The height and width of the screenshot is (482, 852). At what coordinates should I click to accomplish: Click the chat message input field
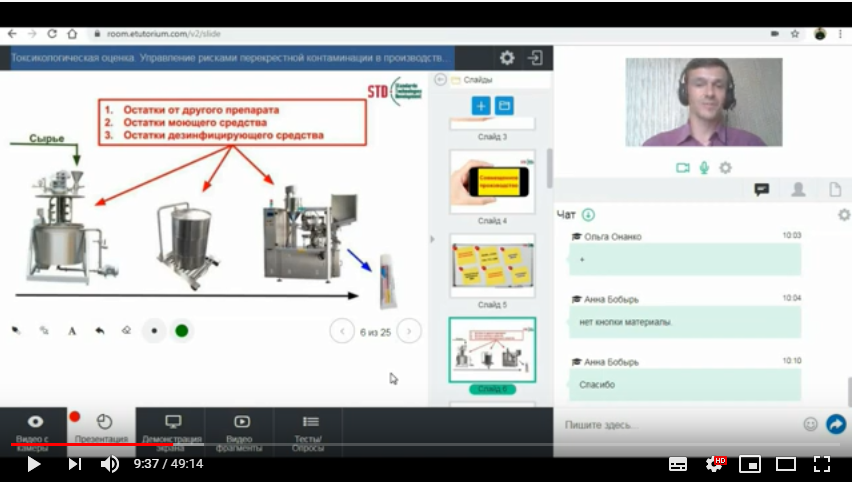pyautogui.click(x=679, y=424)
